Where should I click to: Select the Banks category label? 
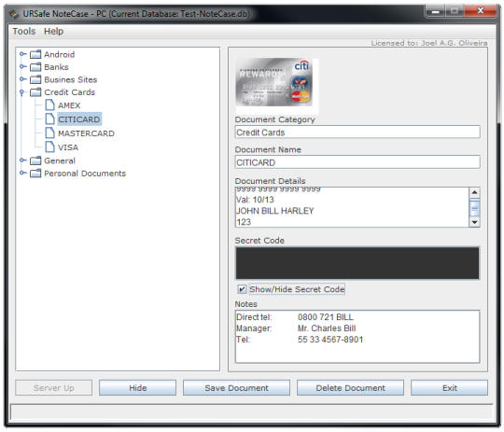[56, 67]
